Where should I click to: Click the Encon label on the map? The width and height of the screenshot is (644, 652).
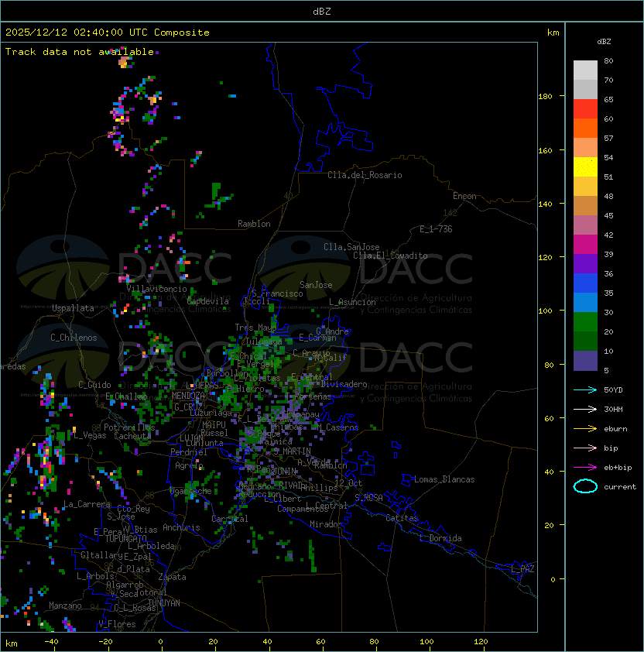pyautogui.click(x=464, y=196)
